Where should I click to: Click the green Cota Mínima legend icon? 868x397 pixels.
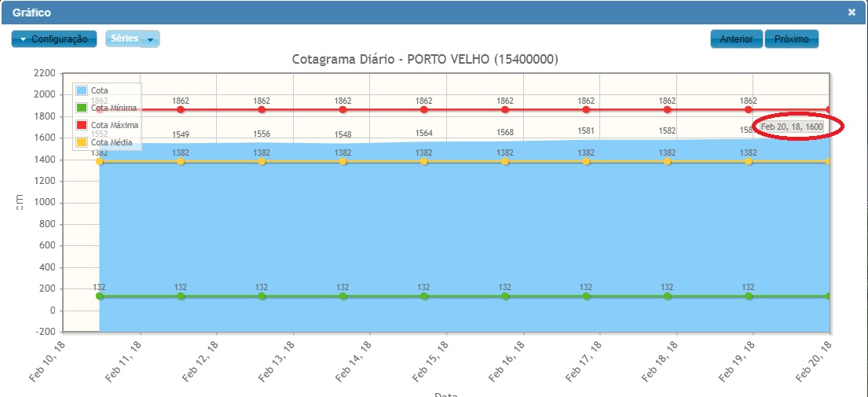tap(82, 108)
